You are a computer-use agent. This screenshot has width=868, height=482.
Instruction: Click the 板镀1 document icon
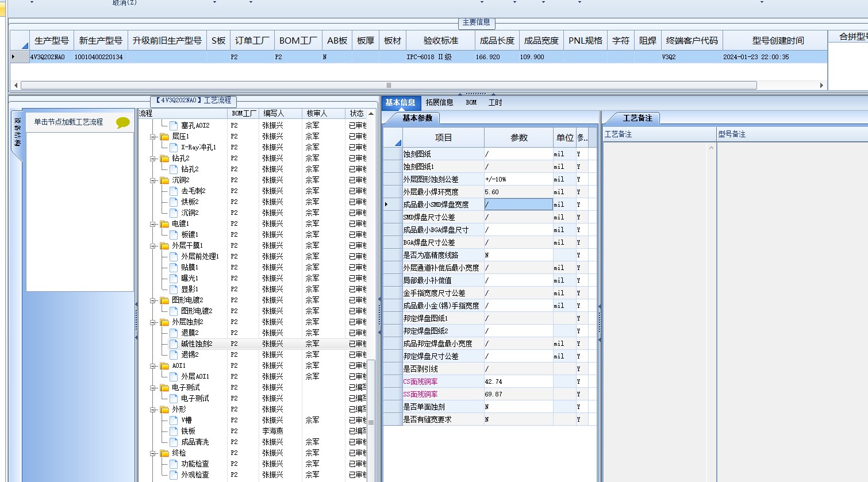click(174, 234)
